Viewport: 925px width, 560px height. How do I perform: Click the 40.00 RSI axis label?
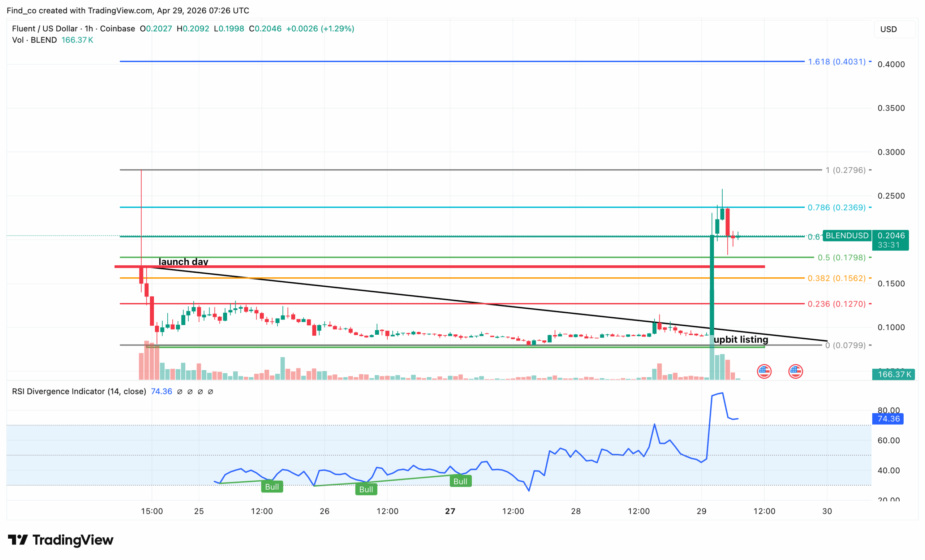889,470
